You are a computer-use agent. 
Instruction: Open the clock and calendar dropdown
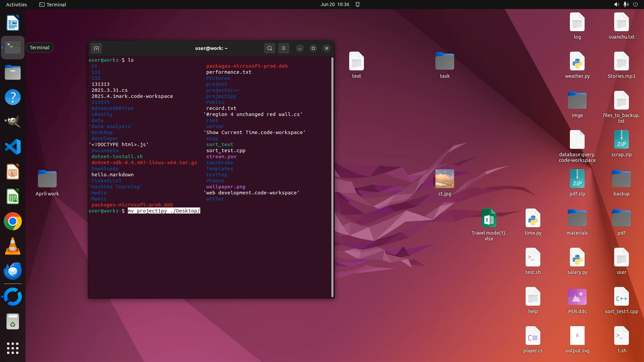coord(334,4)
